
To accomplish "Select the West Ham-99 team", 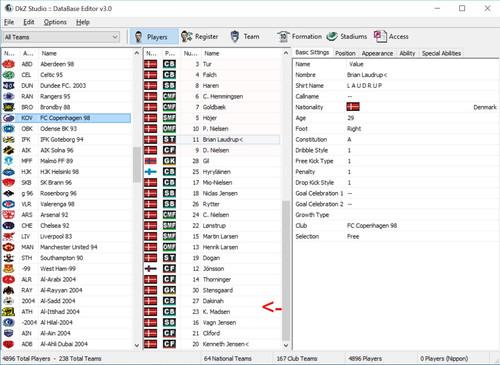I will point(66,269).
